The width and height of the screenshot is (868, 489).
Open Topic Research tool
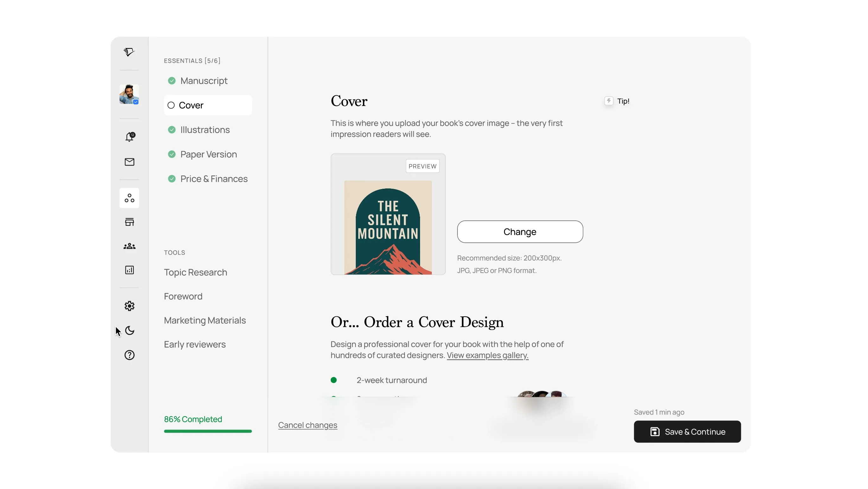pyautogui.click(x=195, y=272)
